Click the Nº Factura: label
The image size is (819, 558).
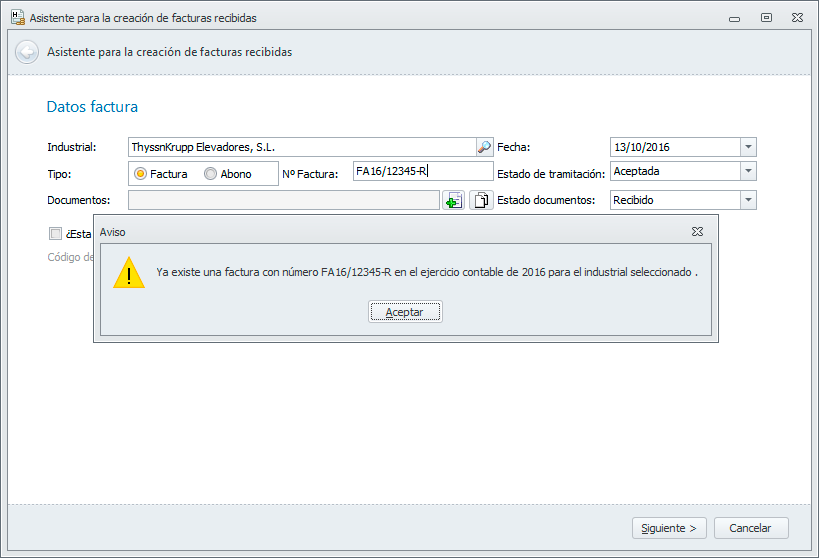click(x=310, y=174)
